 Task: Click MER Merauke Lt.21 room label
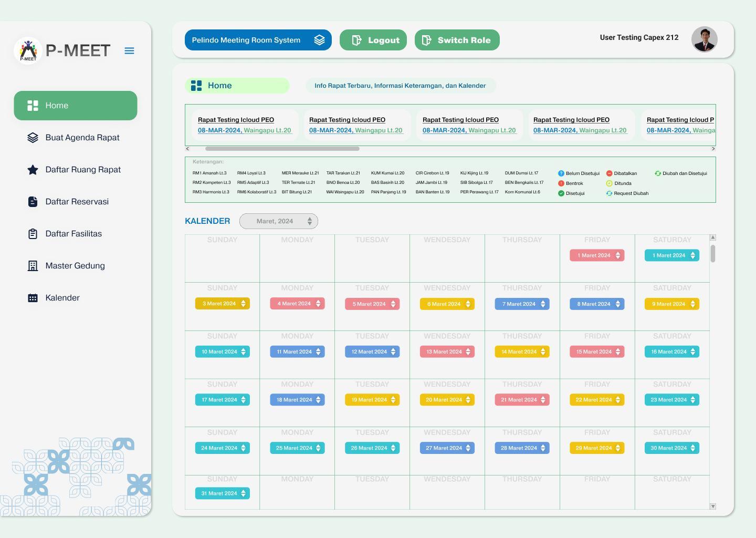pos(300,173)
